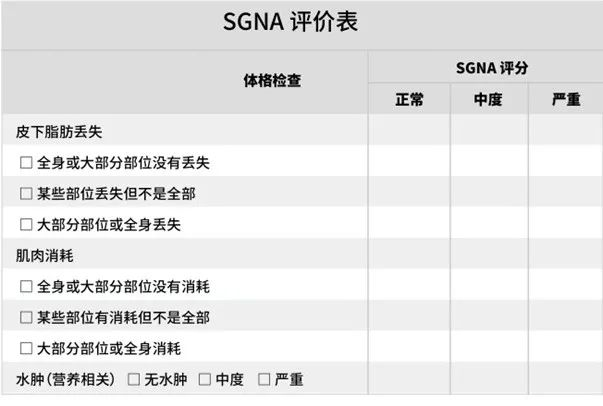Check the 严重 edema checkbox
The width and height of the screenshot is (603, 406).
(264, 380)
